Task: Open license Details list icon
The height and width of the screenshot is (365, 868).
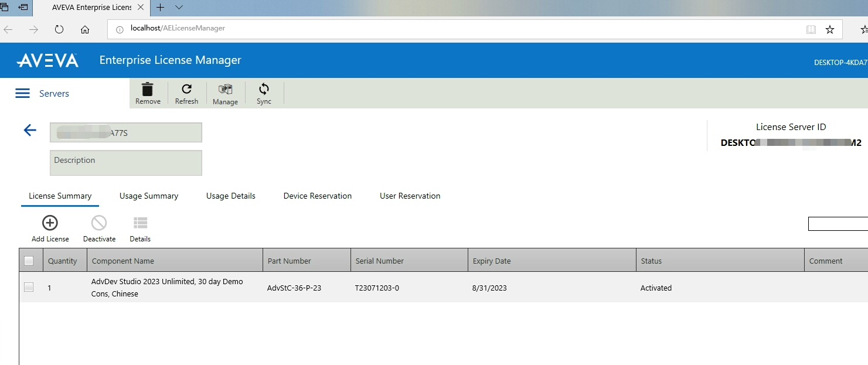Action: 140,223
